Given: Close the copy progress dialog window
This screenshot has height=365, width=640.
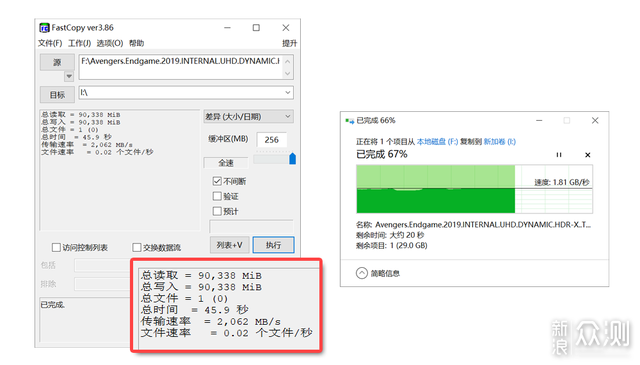Looking at the screenshot, I should tap(595, 120).
